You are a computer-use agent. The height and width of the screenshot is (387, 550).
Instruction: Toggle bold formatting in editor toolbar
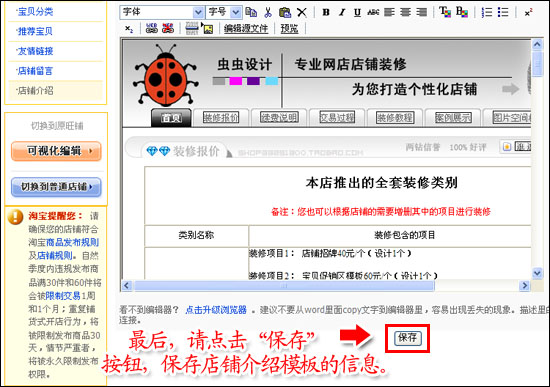[326, 12]
